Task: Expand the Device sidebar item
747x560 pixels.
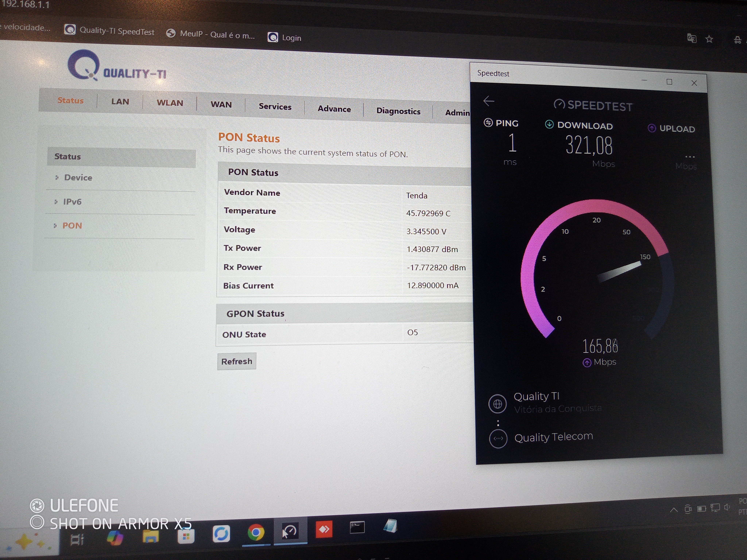Action: (78, 178)
